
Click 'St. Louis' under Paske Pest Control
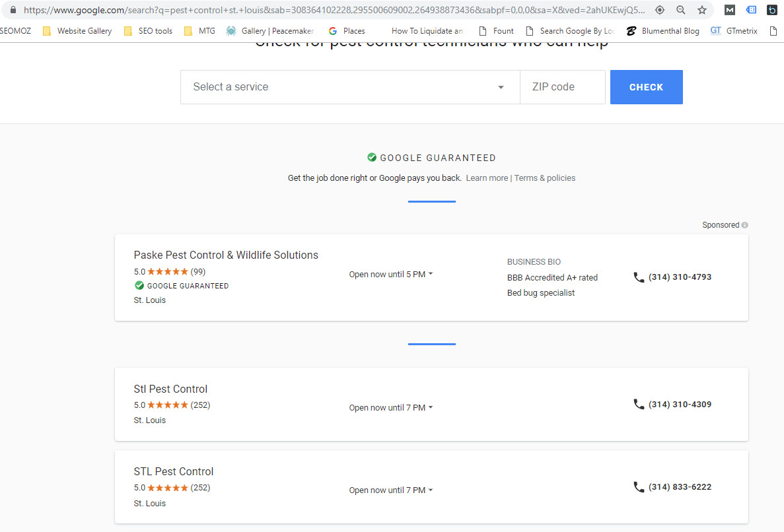pos(149,300)
